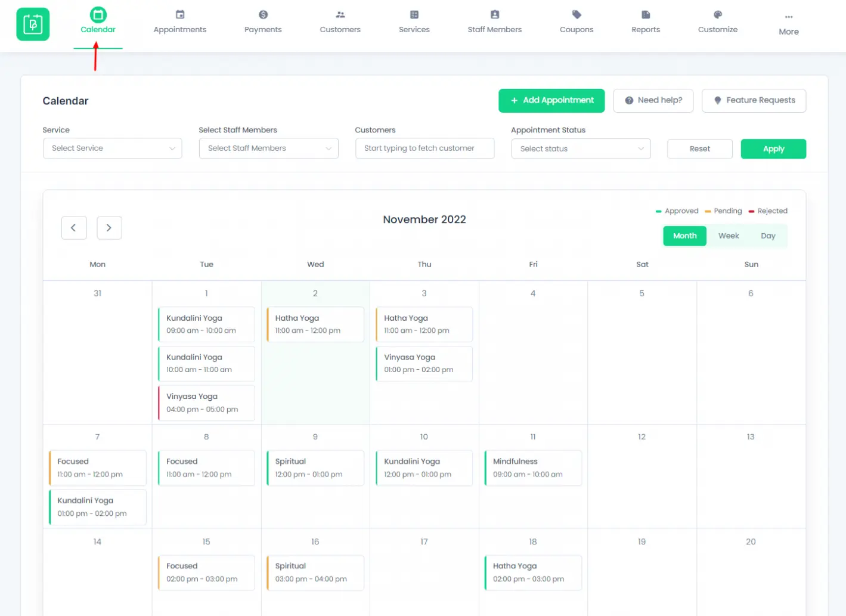This screenshot has height=616, width=846.
Task: Open the Customize menu item
Action: pyautogui.click(x=718, y=29)
